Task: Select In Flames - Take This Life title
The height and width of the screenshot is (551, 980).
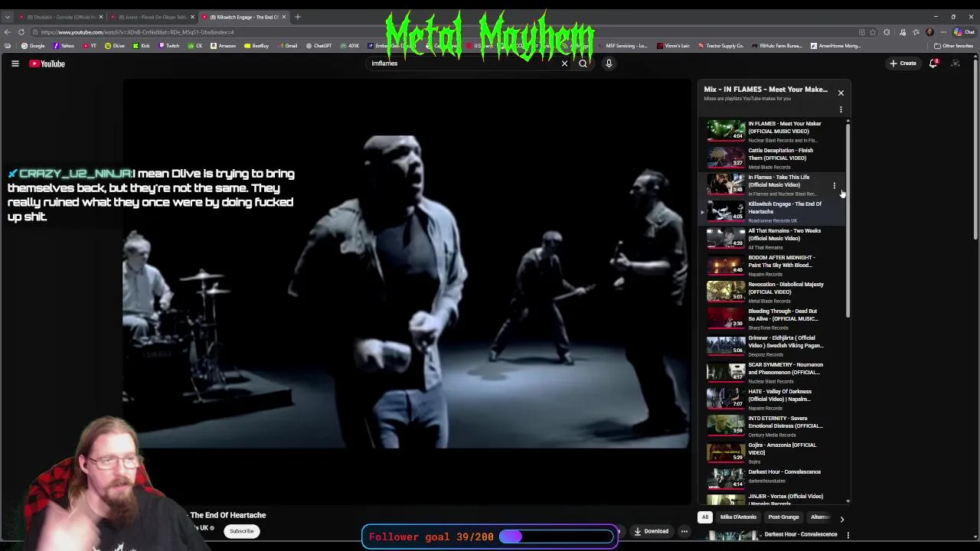Action: (778, 181)
